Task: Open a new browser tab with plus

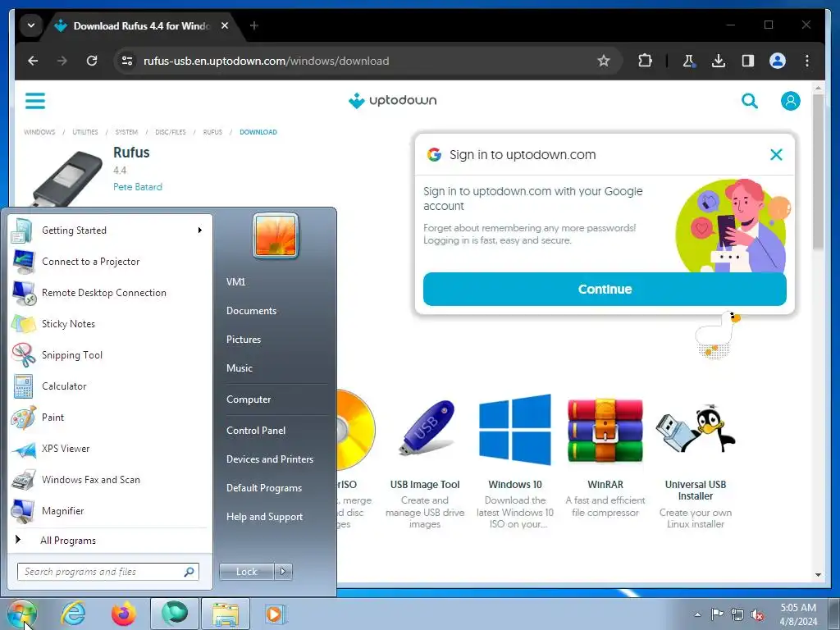Action: [x=254, y=25]
